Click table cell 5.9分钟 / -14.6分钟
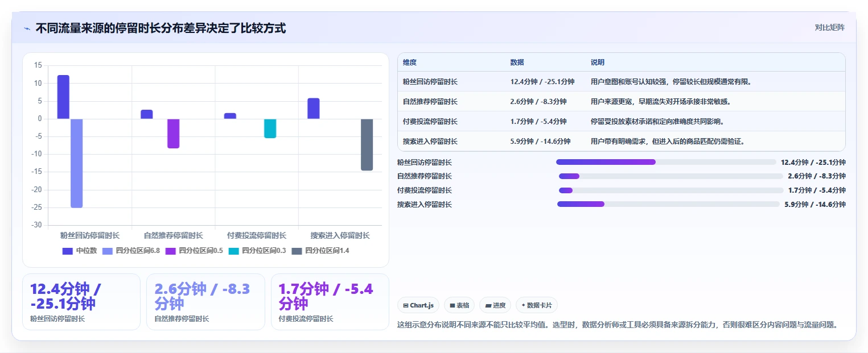This screenshot has height=353, width=868. tap(541, 142)
